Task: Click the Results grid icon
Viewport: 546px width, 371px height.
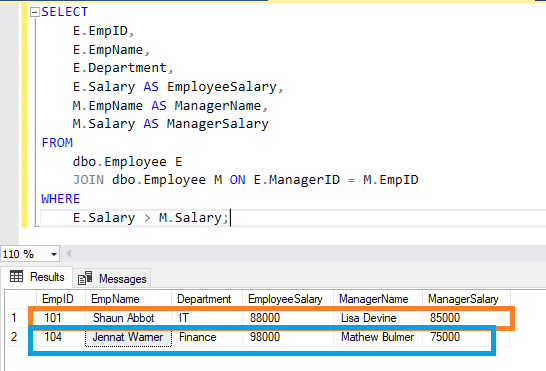Action: [16, 277]
